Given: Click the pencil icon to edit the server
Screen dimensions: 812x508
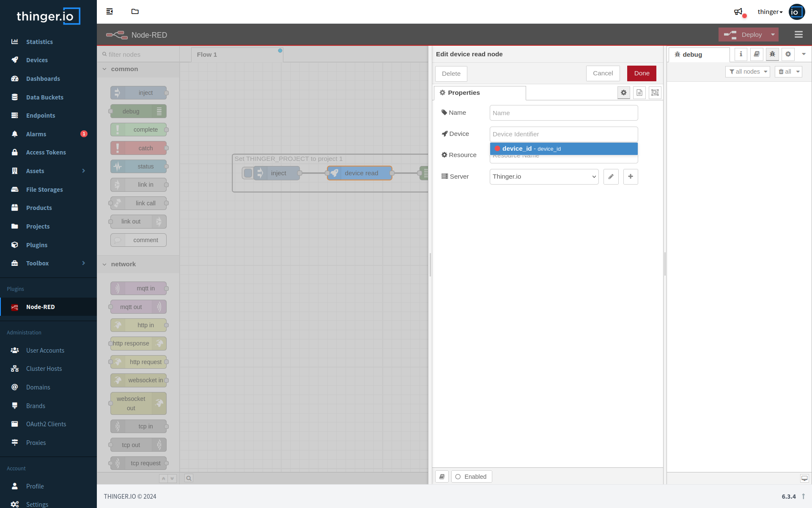Looking at the screenshot, I should (x=611, y=177).
